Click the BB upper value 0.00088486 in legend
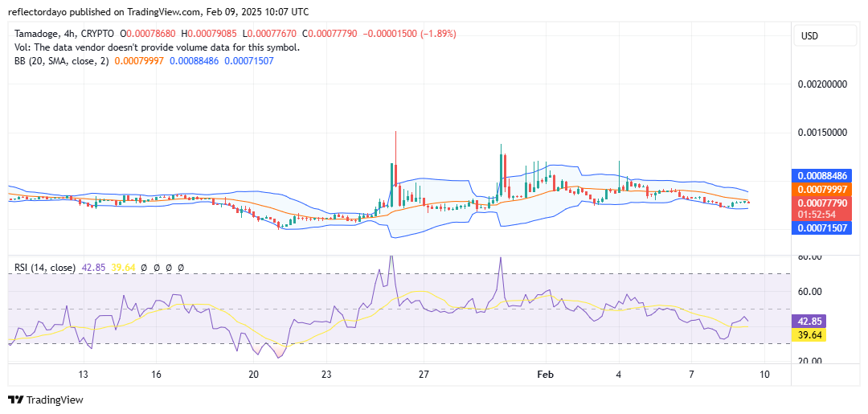The width and height of the screenshot is (868, 414). coord(194,61)
